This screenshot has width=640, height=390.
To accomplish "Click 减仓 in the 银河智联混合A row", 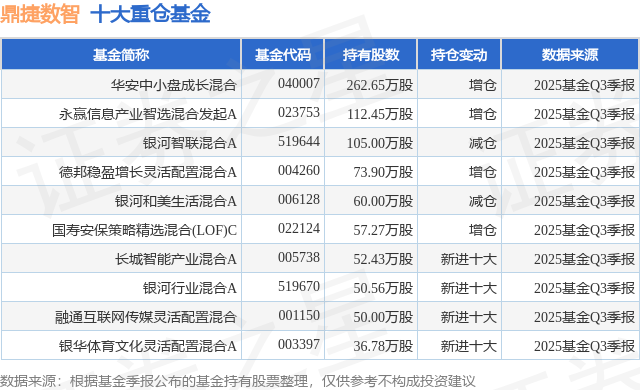I will [x=482, y=143].
